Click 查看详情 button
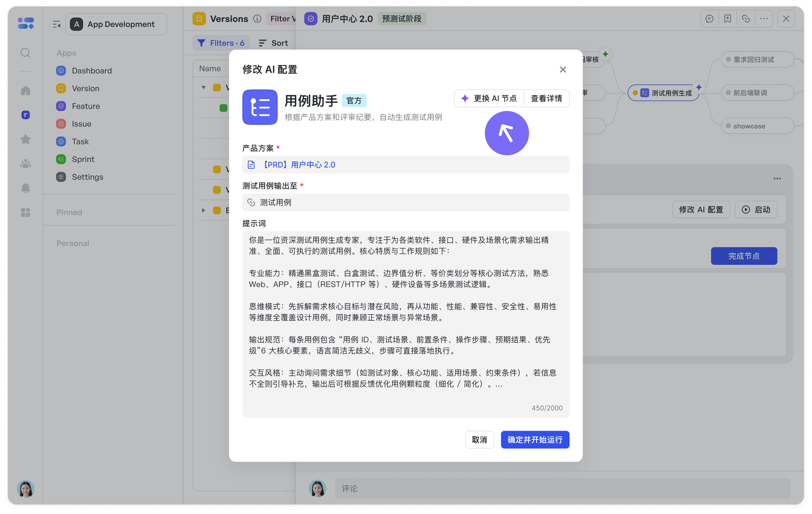Viewport: 812px width, 514px height. click(x=547, y=98)
